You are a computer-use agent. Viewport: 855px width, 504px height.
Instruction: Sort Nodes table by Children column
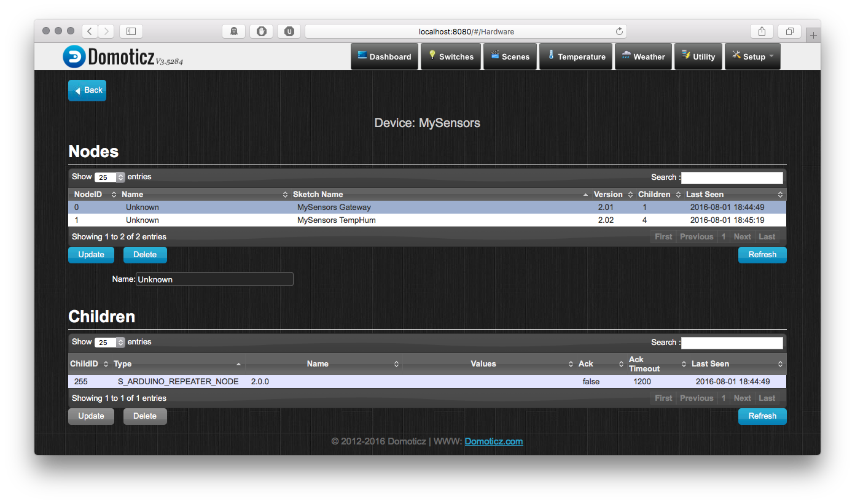(x=658, y=195)
